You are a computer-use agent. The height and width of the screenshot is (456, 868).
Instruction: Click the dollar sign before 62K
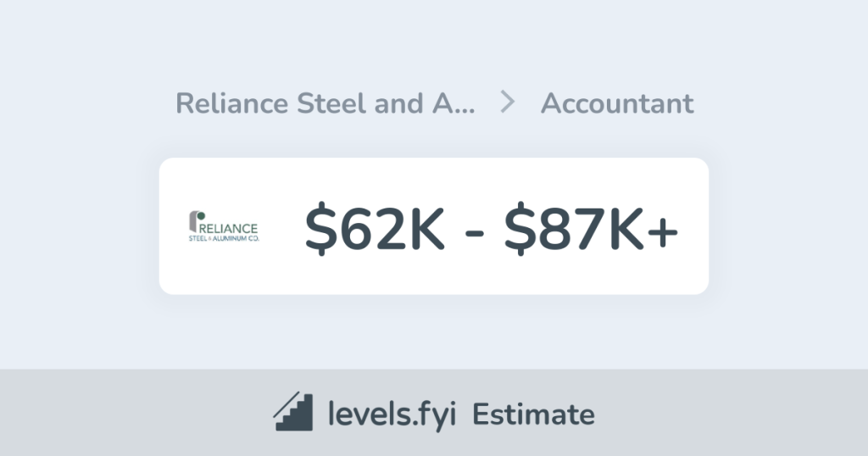(320, 227)
